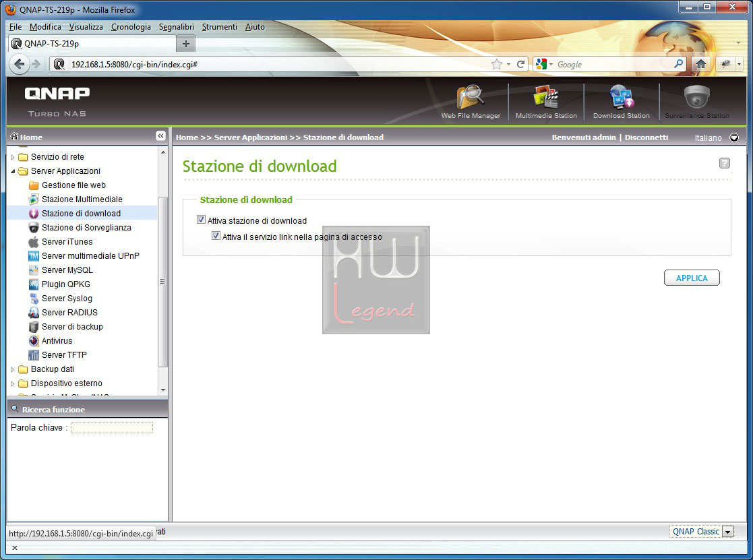753x560 pixels.
Task: Open Download Station icon in header
Action: pos(621,98)
